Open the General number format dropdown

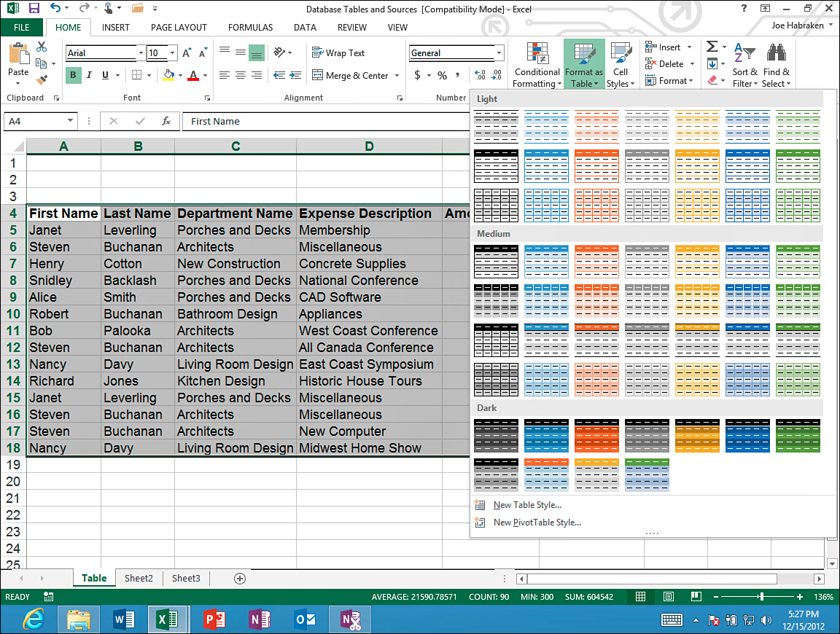(499, 53)
